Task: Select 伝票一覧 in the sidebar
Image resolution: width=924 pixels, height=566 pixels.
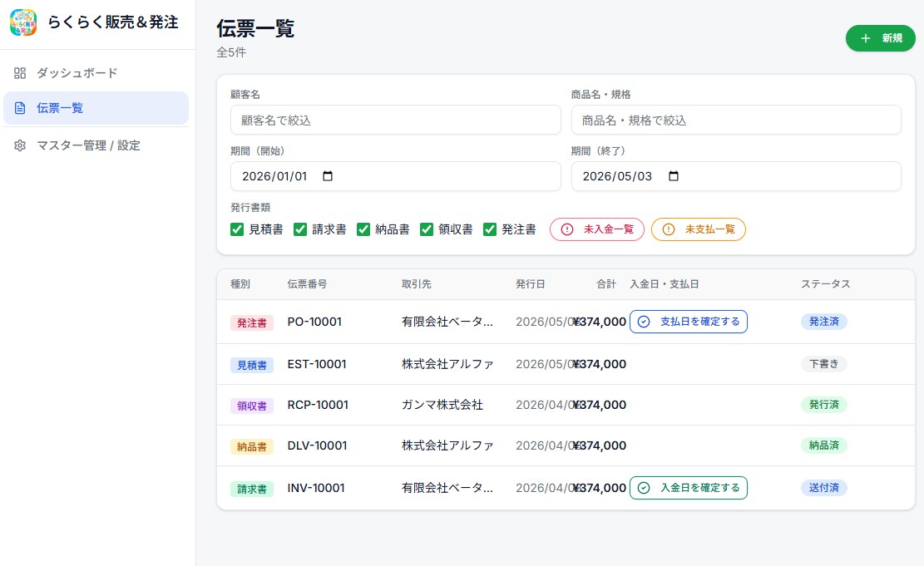Action: 96,108
